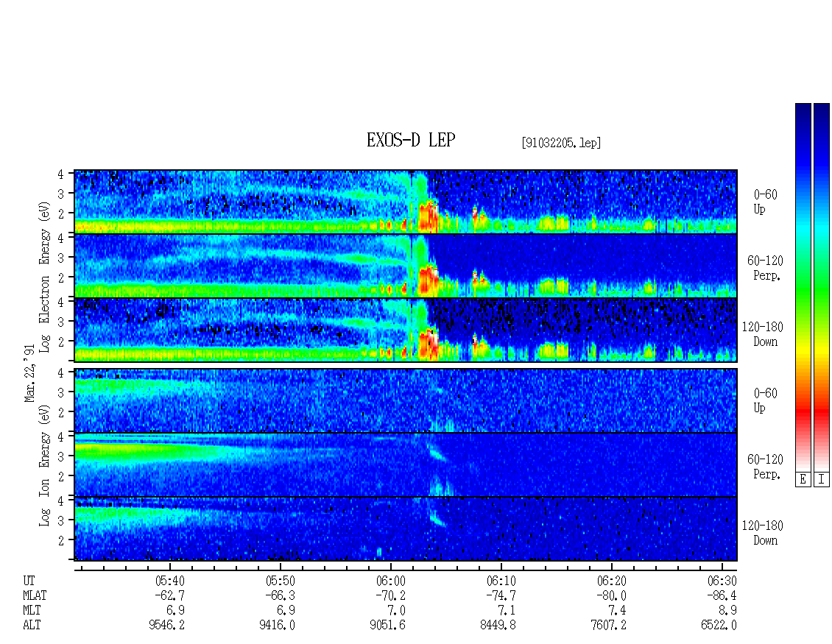The width and height of the screenshot is (832, 644).
Task: Click the MLAT row label
Action: (35, 595)
